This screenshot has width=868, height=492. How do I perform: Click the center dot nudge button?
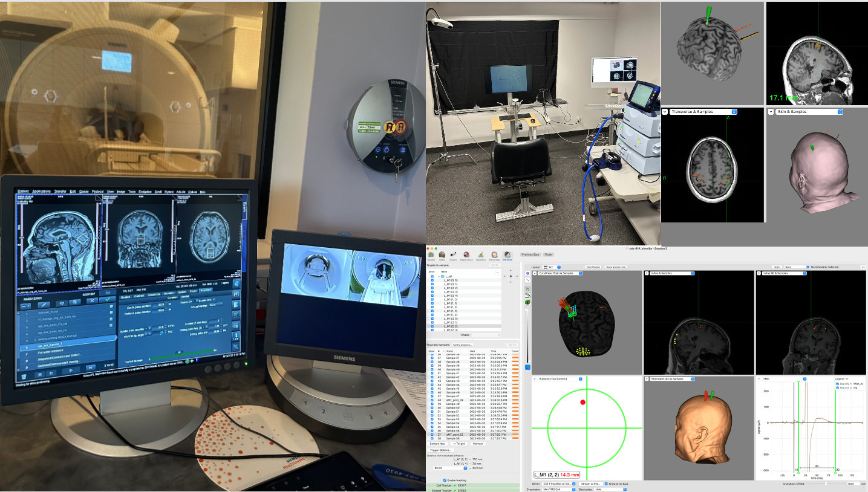[x=511, y=276]
